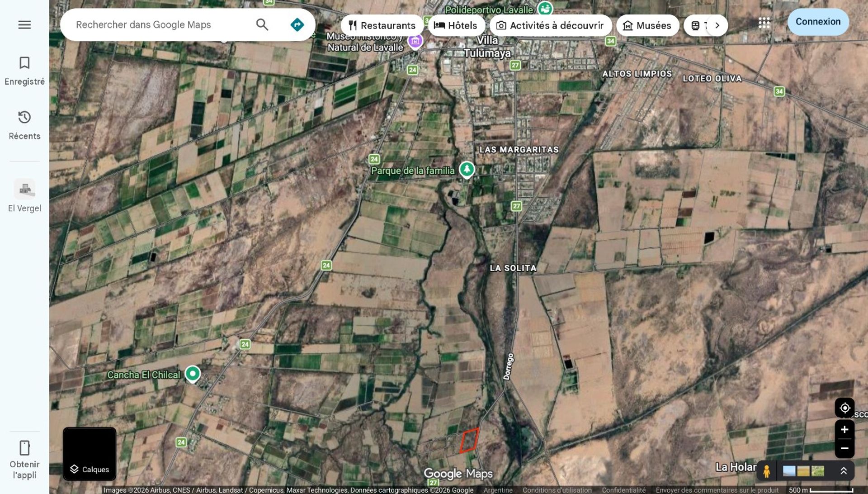The height and width of the screenshot is (494, 868).
Task: Filter by Musées
Action: point(647,25)
